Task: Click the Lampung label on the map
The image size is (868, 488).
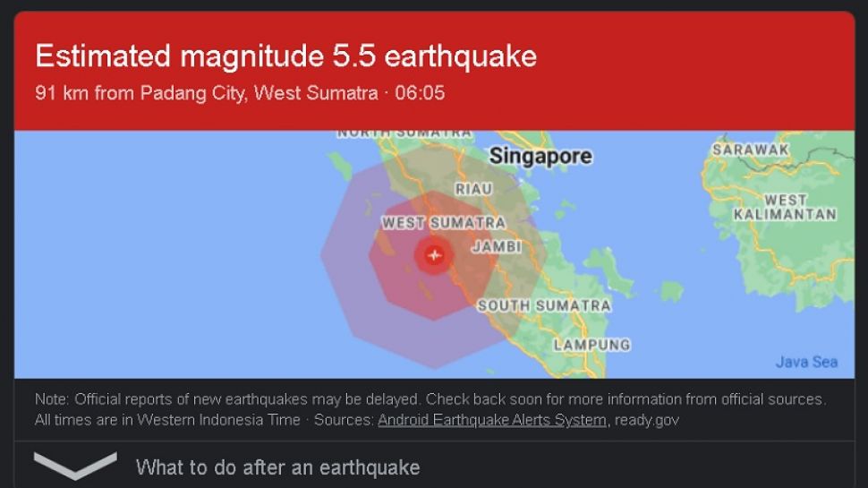Action: (591, 345)
